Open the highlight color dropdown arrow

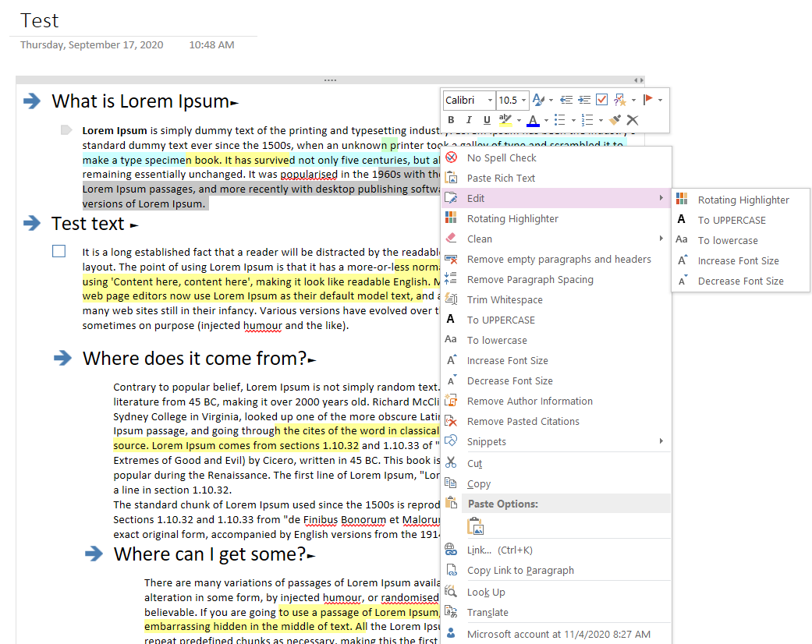click(x=519, y=119)
